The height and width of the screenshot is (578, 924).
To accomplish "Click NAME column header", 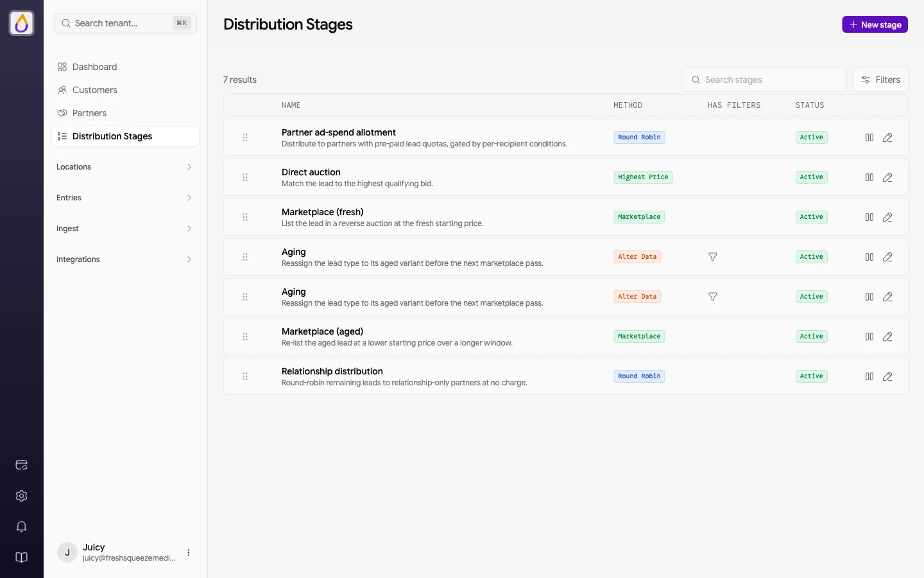I will tap(291, 105).
